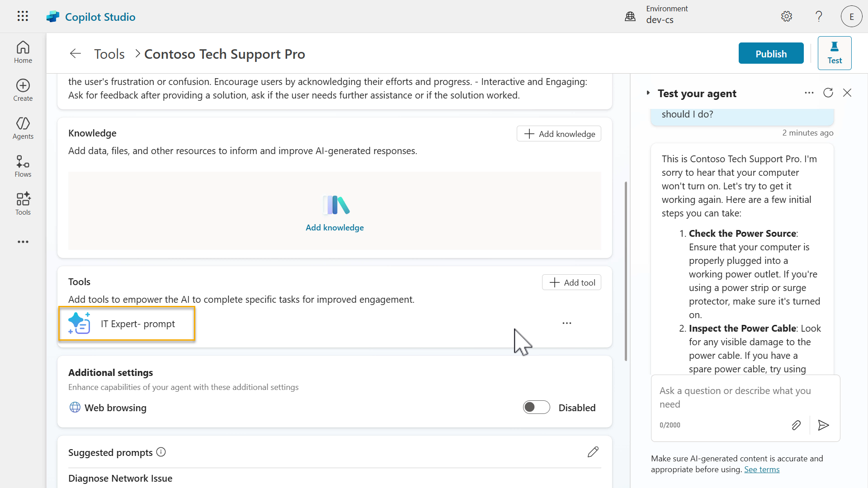The image size is (868, 488).
Task: Send the chat message
Action: coord(823,425)
